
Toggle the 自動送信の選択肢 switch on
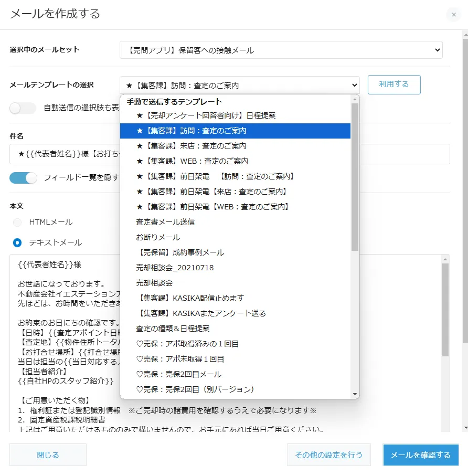[23, 108]
